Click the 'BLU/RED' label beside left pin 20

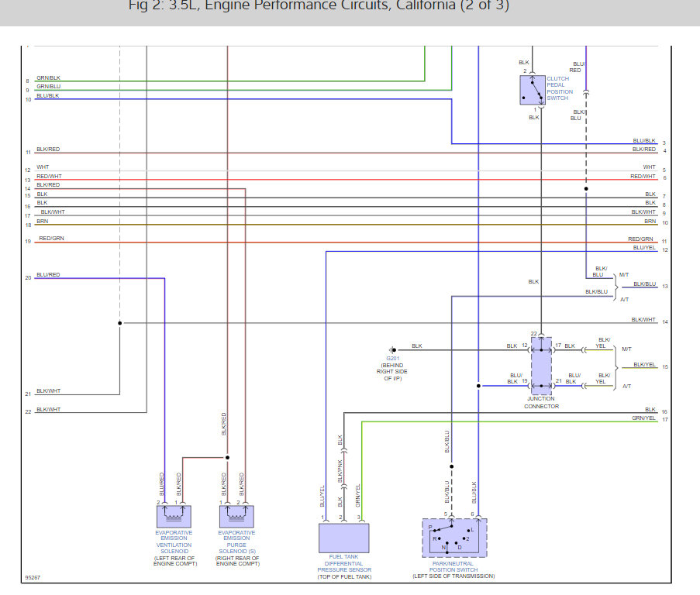48,275
